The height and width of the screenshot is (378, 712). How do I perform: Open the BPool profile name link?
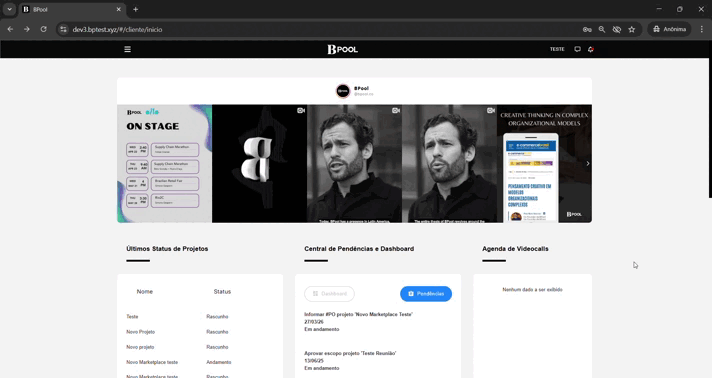(361, 88)
